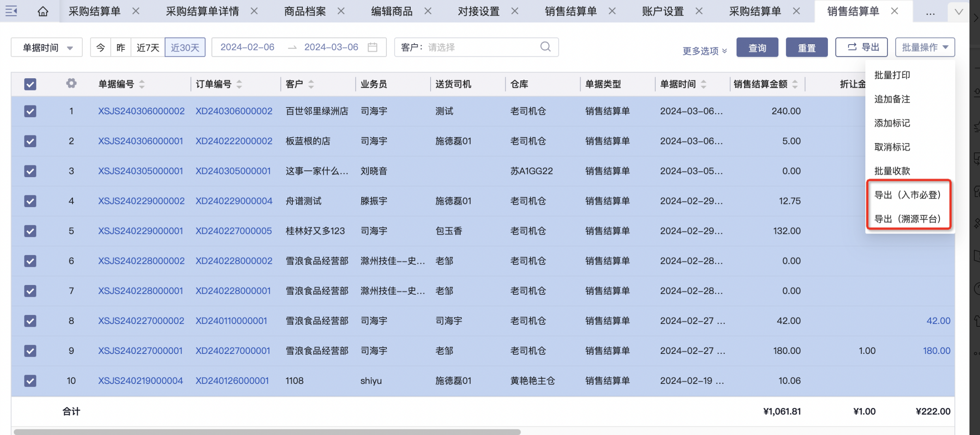
Task: Uncheck row 1 checkbox
Action: pyautogui.click(x=30, y=111)
